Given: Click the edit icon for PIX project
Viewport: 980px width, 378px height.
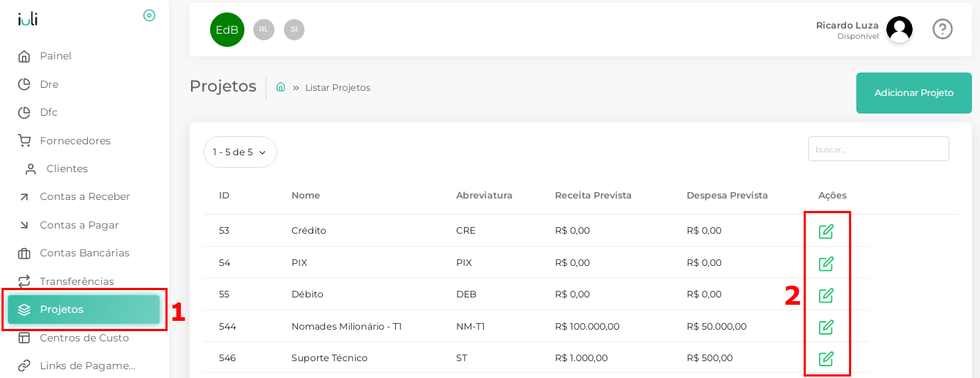Looking at the screenshot, I should point(826,264).
